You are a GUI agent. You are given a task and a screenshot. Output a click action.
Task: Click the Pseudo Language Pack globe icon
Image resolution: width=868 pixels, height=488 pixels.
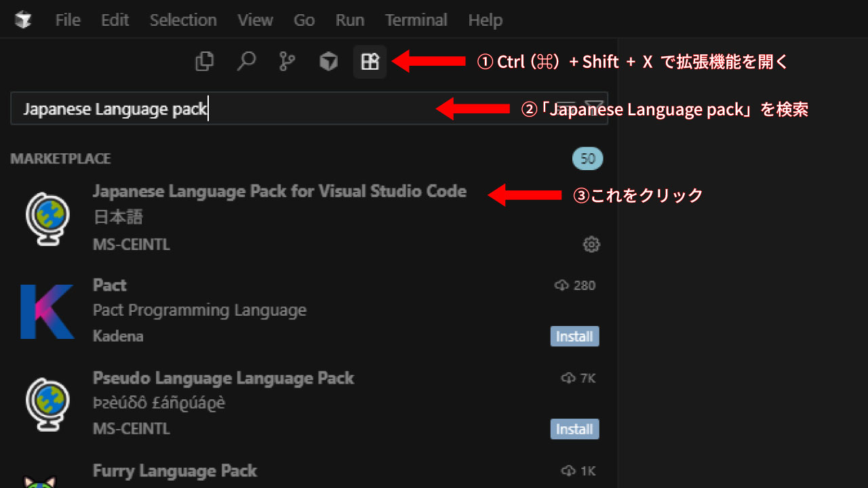[x=47, y=404]
